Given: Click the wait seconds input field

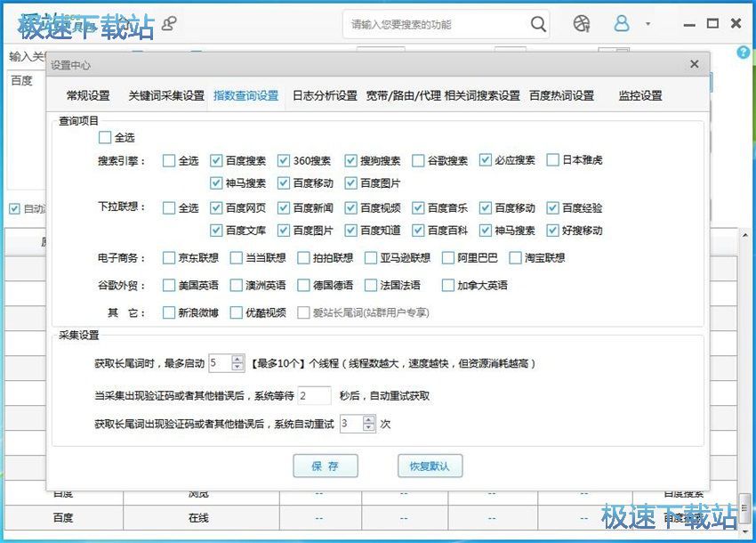Looking at the screenshot, I should tap(314, 396).
